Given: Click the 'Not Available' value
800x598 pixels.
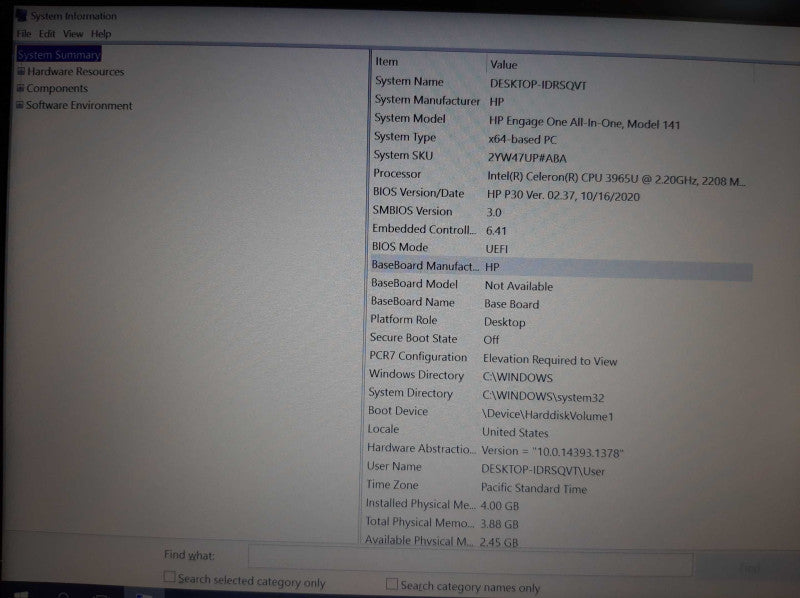Looking at the screenshot, I should (519, 286).
